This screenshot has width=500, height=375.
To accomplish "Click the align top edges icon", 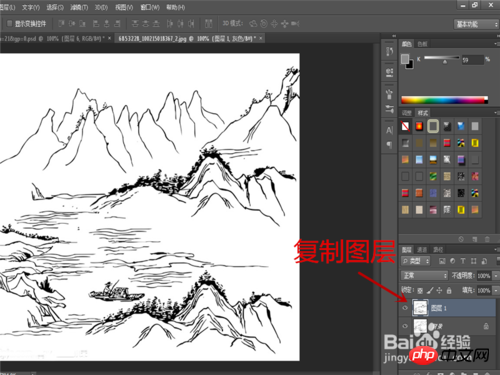I will (x=61, y=24).
